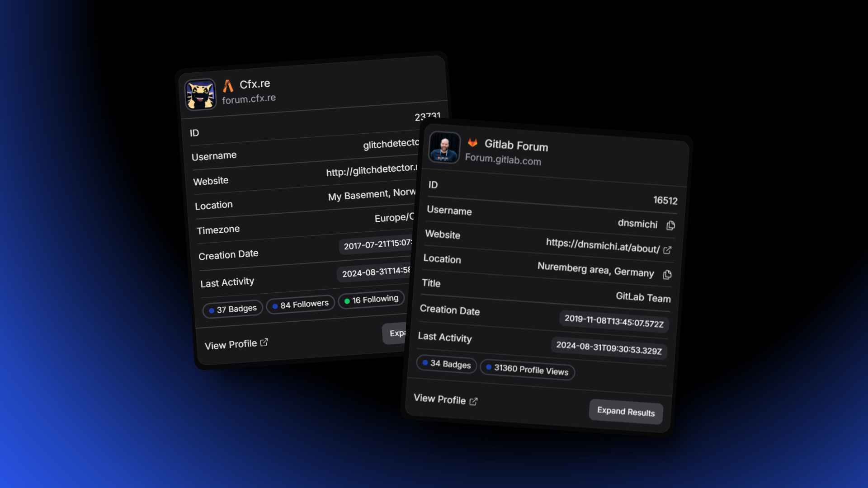Copy the dnsmichi username

pyautogui.click(x=670, y=225)
